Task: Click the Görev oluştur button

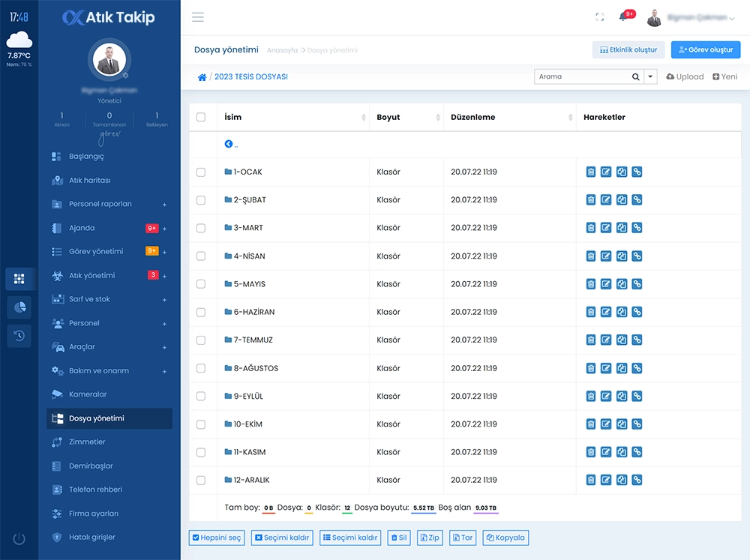Action: click(x=705, y=50)
